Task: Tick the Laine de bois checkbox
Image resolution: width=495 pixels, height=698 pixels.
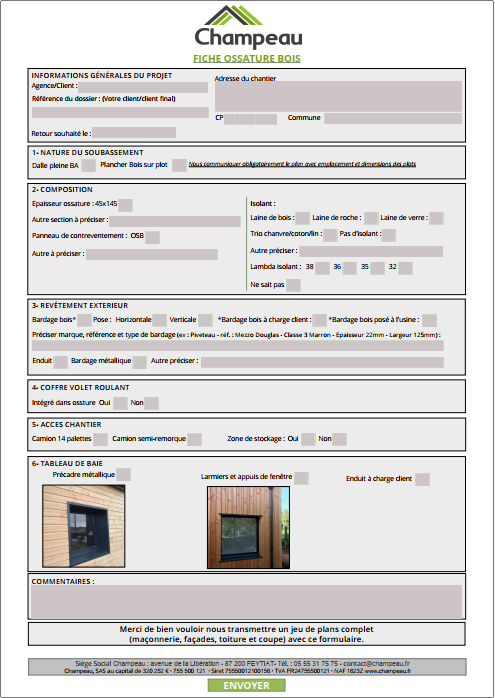Action: tap(303, 218)
